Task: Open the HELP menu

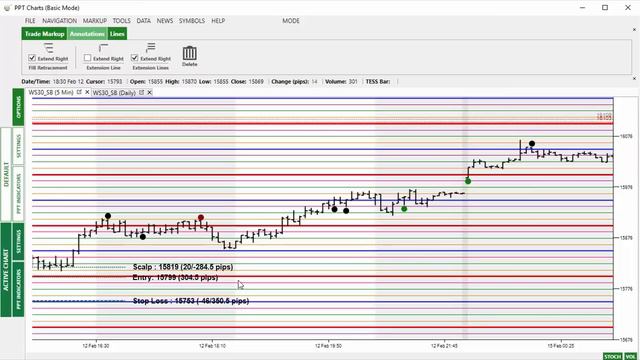Action: click(218, 20)
